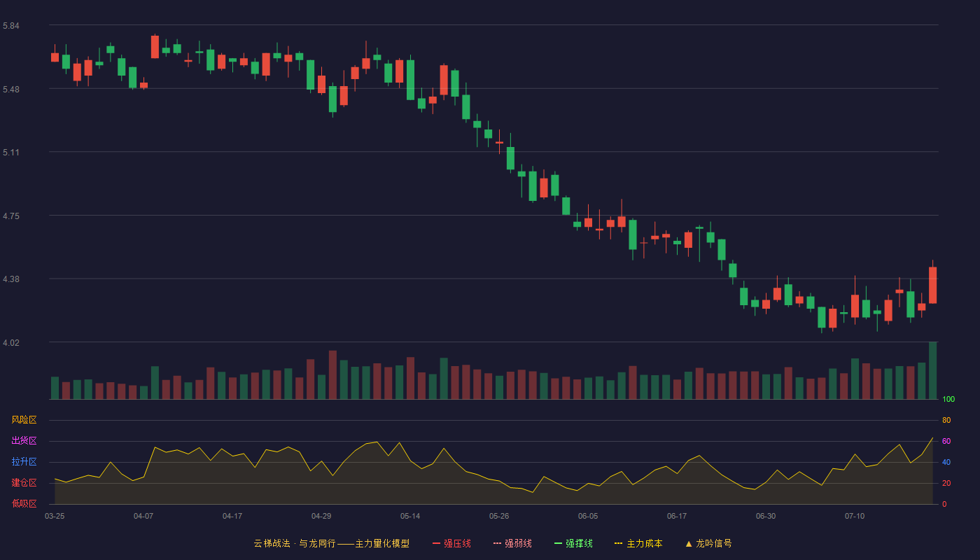Click the 04-29 date label
This screenshot has height=560, width=980.
click(x=321, y=516)
